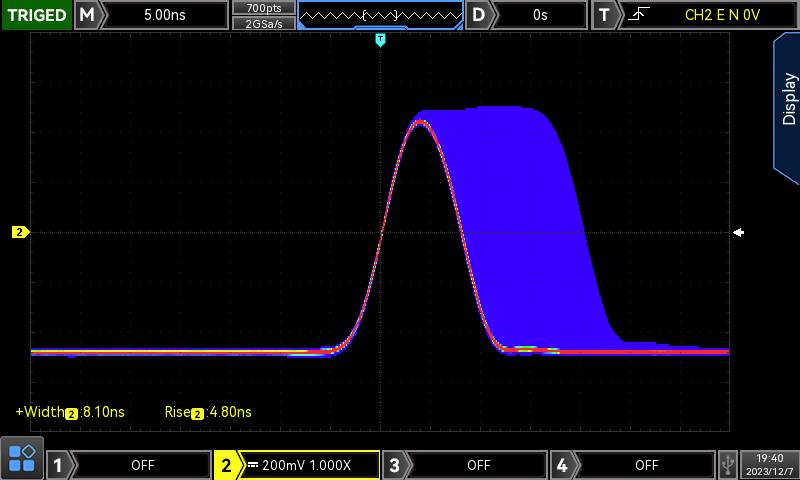Viewport: 800px width, 480px height.
Task: Open the CH2 trigger settings
Action: pos(720,15)
